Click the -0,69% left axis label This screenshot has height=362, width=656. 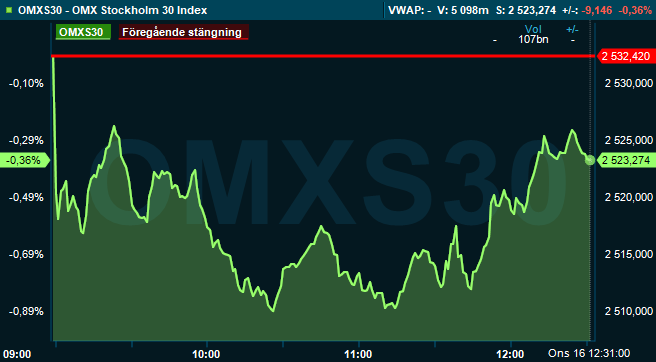(26, 254)
